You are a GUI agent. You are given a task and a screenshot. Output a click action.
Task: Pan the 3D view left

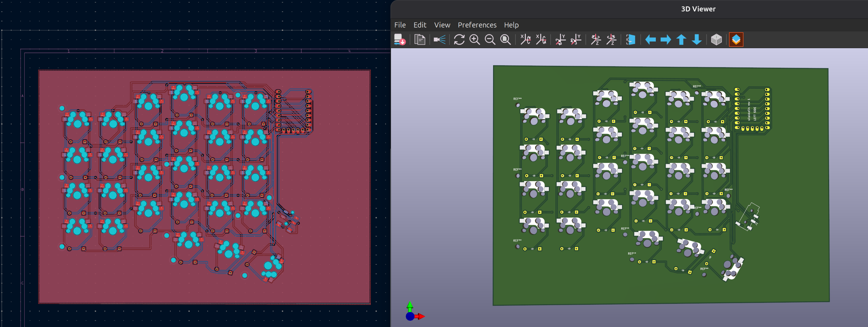pyautogui.click(x=650, y=40)
